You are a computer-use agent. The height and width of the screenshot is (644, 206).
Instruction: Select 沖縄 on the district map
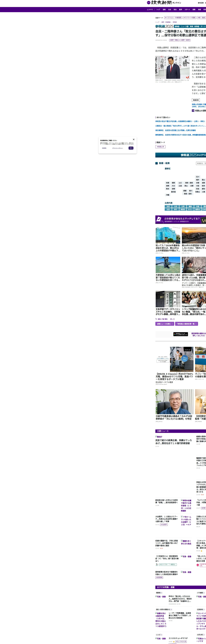pyautogui.click(x=167, y=195)
